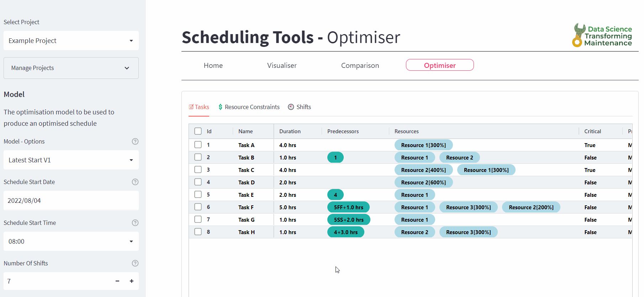Image resolution: width=644 pixels, height=297 pixels.
Task: Navigate to the Comparison page
Action: coord(360,65)
